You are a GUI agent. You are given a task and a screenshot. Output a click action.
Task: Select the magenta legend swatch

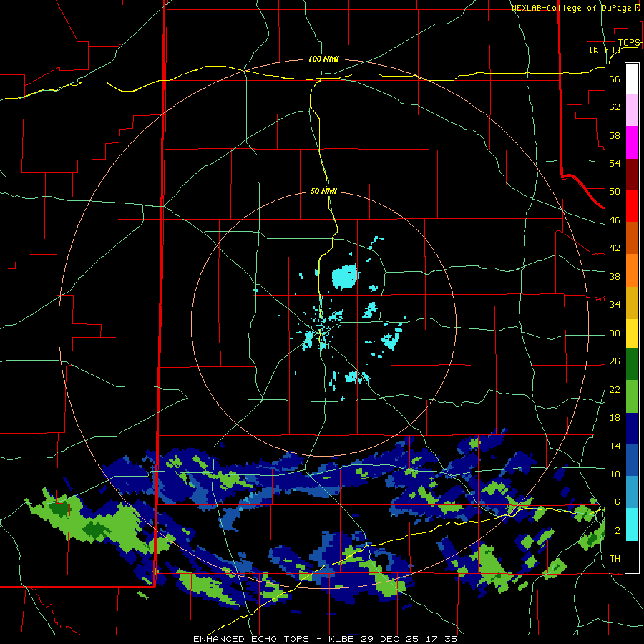coord(632,142)
